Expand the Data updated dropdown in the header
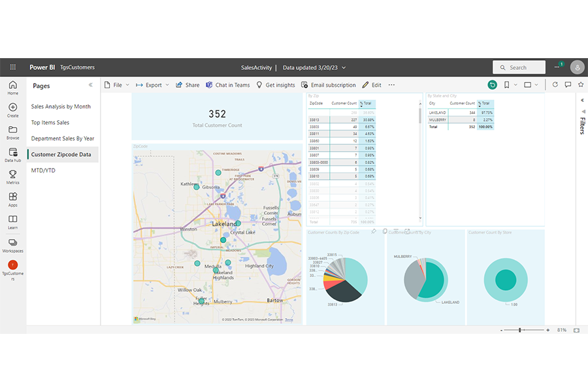The image size is (588, 392). (344, 67)
